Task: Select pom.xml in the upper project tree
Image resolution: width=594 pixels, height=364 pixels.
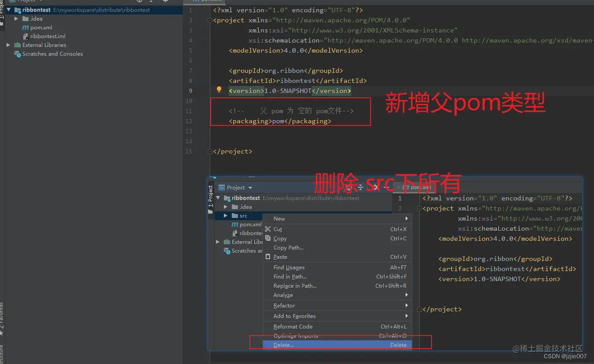Action: [41, 28]
